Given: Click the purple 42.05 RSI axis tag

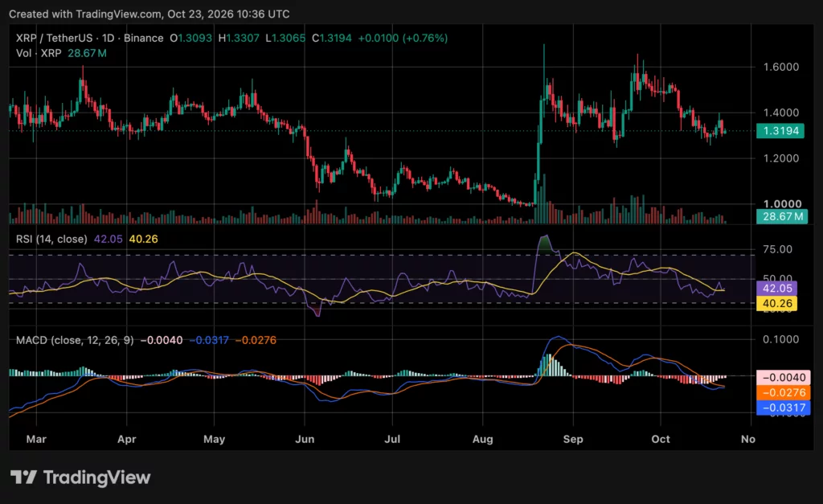Looking at the screenshot, I should coord(777,289).
